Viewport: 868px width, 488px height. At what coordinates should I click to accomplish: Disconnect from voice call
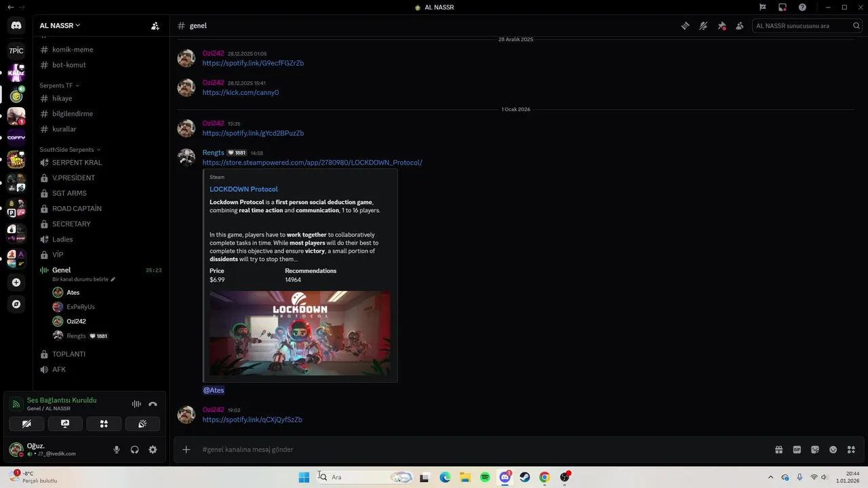coord(153,404)
